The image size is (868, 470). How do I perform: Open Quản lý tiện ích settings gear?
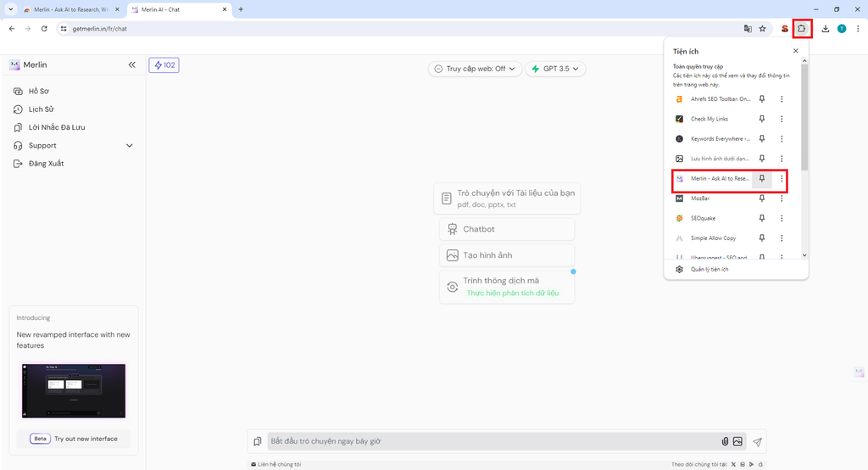(x=679, y=269)
